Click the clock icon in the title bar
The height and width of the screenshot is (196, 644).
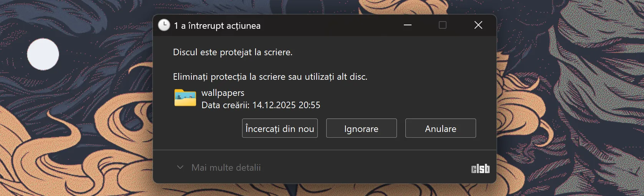point(164,25)
